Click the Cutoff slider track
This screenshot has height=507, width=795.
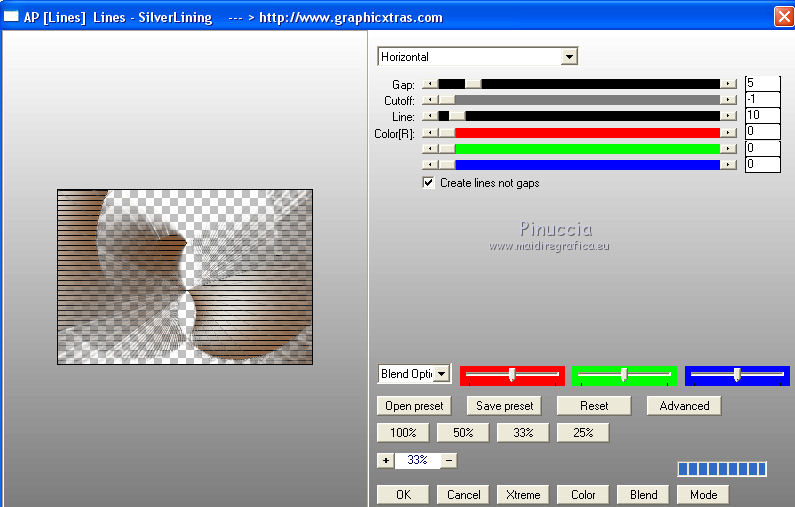pos(579,100)
